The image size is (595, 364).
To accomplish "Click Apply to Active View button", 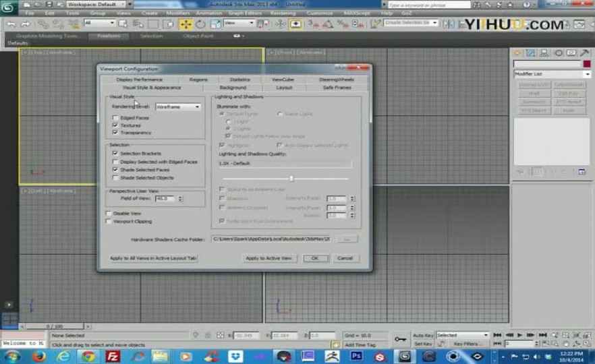I will 268,258.
